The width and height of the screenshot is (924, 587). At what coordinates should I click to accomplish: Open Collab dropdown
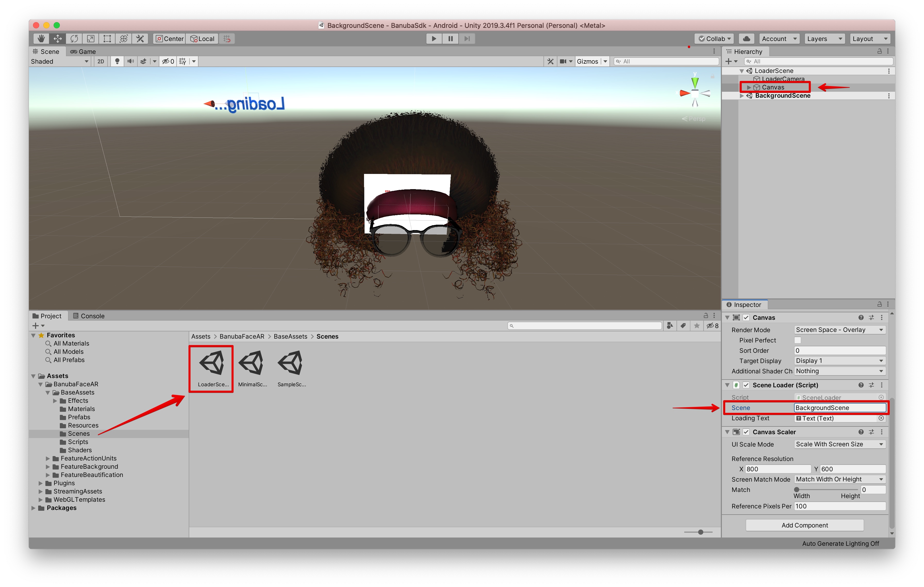(714, 39)
